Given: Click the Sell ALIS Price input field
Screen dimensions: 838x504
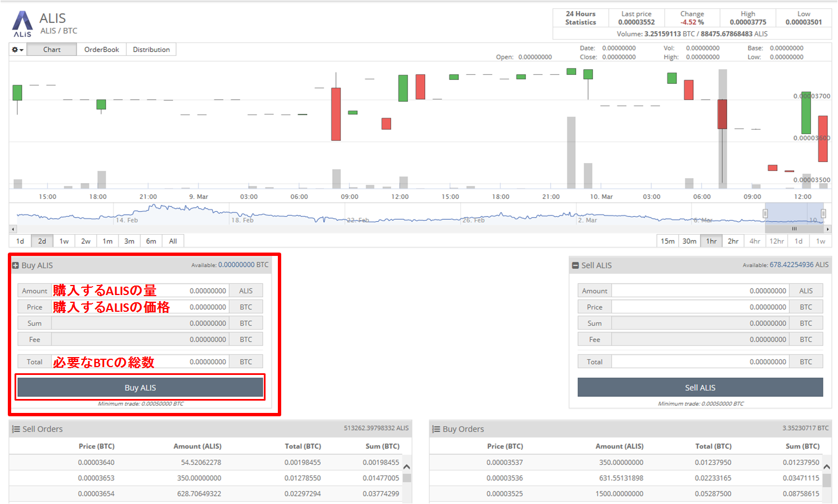Looking at the screenshot, I should [x=700, y=307].
